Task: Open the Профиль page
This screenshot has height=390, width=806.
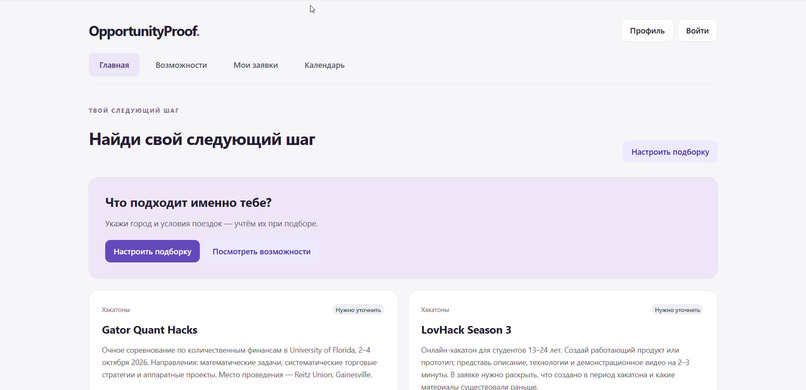Action: 647,31
